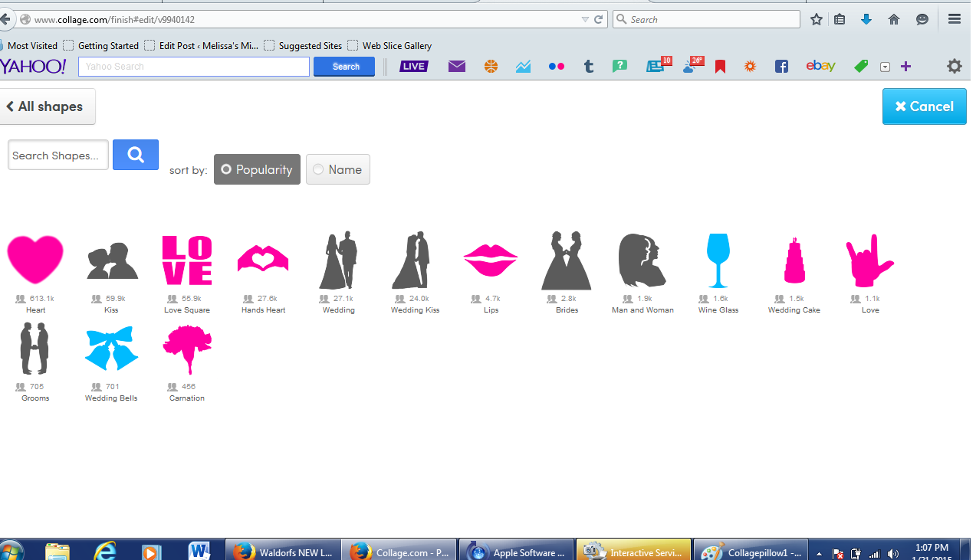Sort shapes by Popularity

257,169
